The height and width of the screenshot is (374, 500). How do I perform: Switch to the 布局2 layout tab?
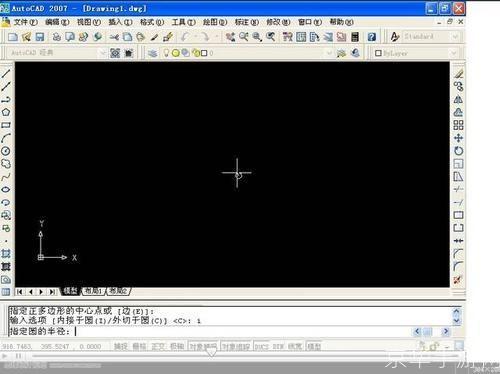[x=118, y=291]
